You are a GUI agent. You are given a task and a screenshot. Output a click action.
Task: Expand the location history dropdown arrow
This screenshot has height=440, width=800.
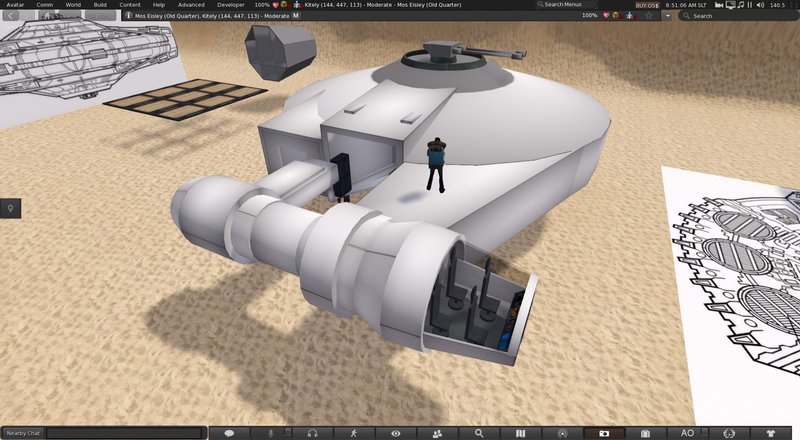pyautogui.click(x=667, y=16)
